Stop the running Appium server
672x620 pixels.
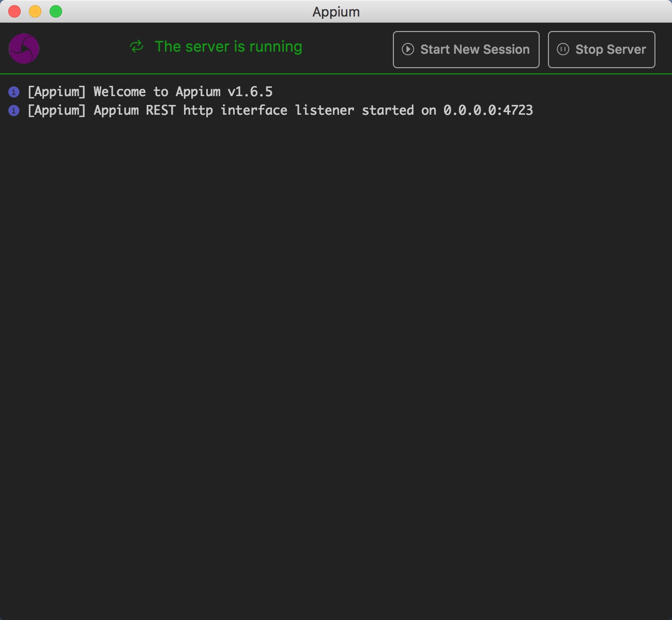point(601,50)
